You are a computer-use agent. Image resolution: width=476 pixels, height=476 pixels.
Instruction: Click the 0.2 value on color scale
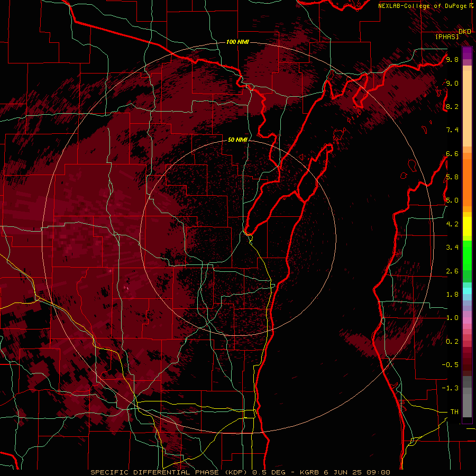pos(452,342)
